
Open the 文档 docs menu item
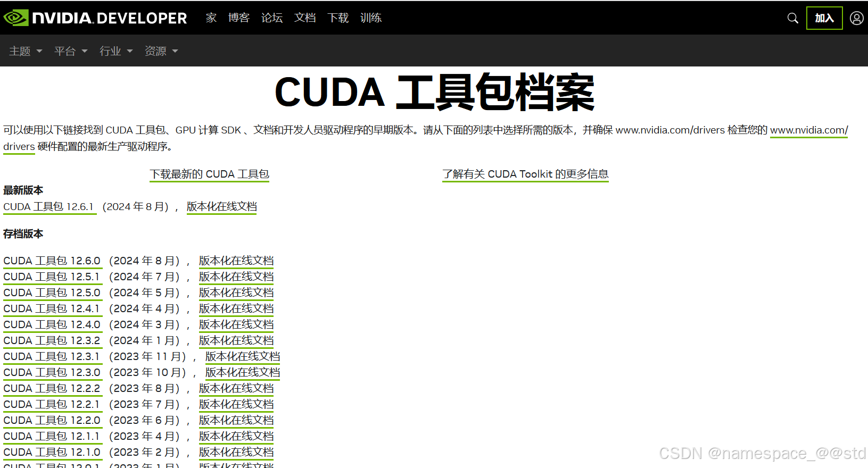(305, 18)
